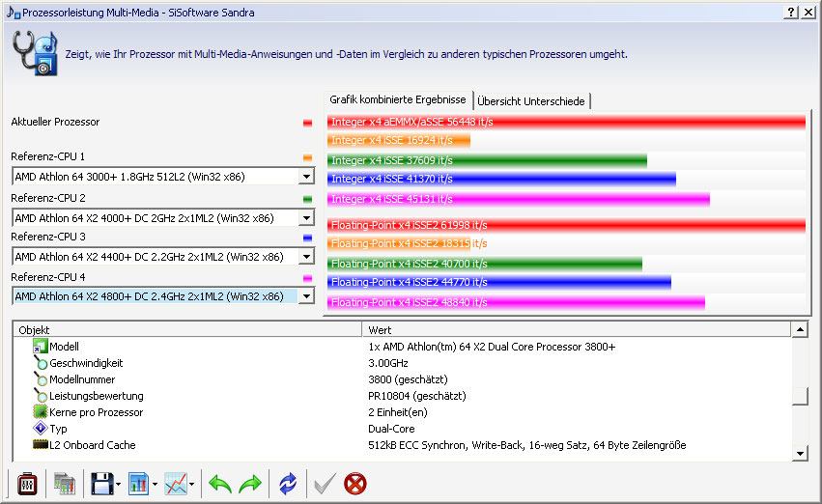Click value '3800 (geschätzt)'
This screenshot has height=504, width=822.
pos(408,378)
